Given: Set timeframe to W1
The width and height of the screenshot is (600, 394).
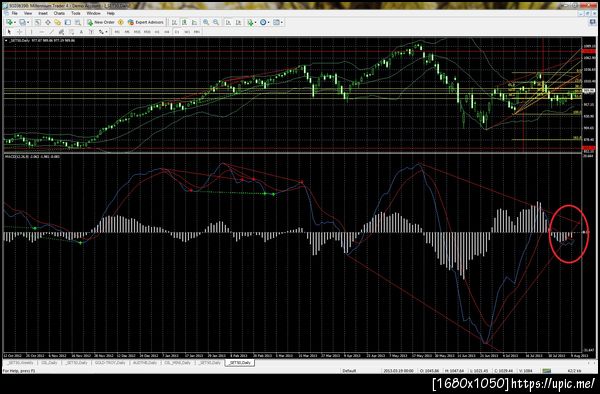Looking at the screenshot, I should click(187, 32).
